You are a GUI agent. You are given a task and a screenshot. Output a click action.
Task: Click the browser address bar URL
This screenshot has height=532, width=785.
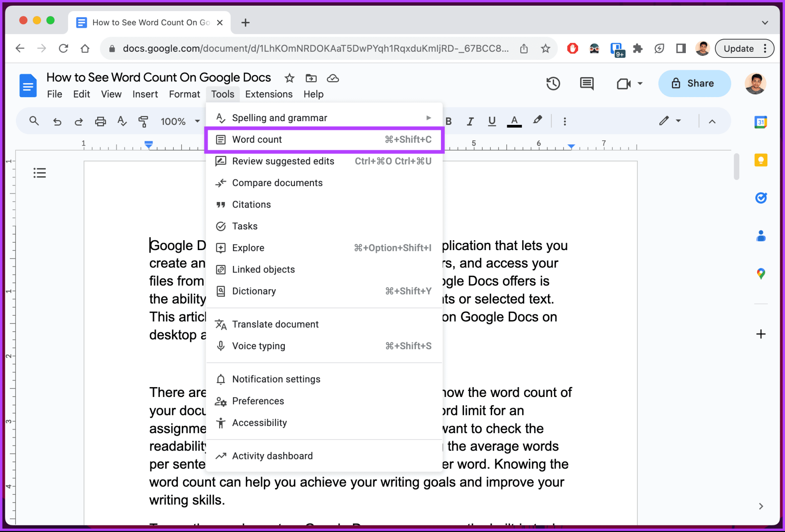click(315, 49)
